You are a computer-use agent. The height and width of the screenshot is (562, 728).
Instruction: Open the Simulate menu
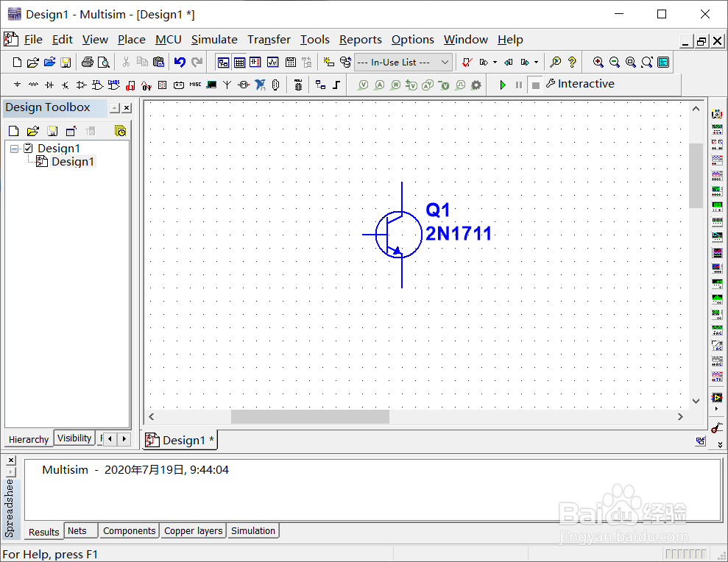[x=214, y=40]
